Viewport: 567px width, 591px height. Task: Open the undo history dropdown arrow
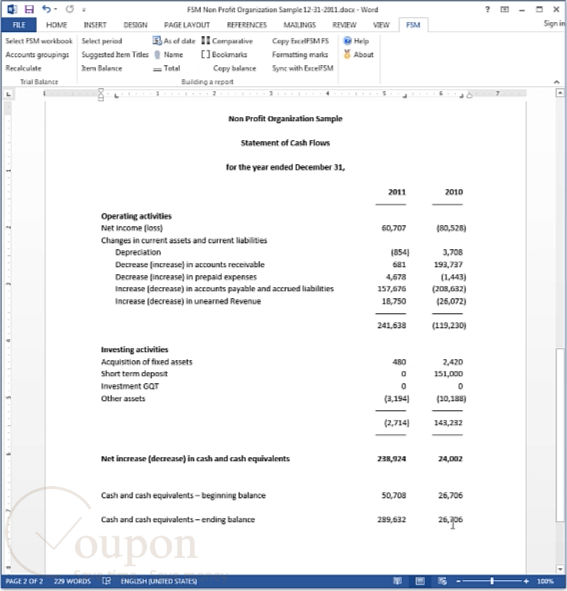tap(56, 9)
